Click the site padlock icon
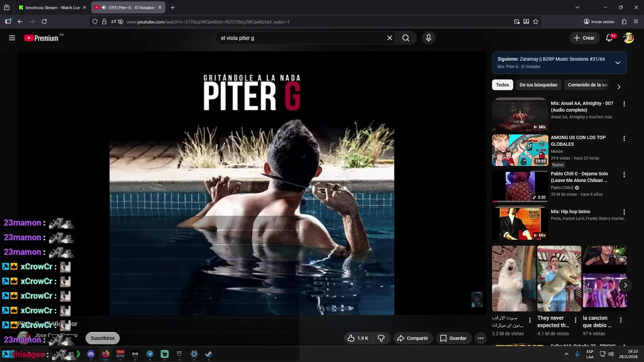This screenshot has width=644, height=362. (x=104, y=22)
